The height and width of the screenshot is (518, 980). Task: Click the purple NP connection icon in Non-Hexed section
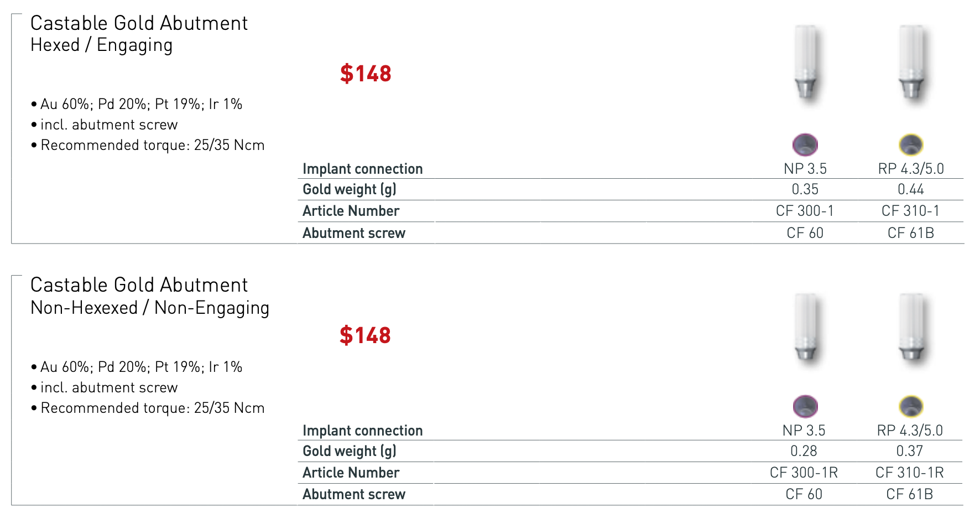coord(805,407)
